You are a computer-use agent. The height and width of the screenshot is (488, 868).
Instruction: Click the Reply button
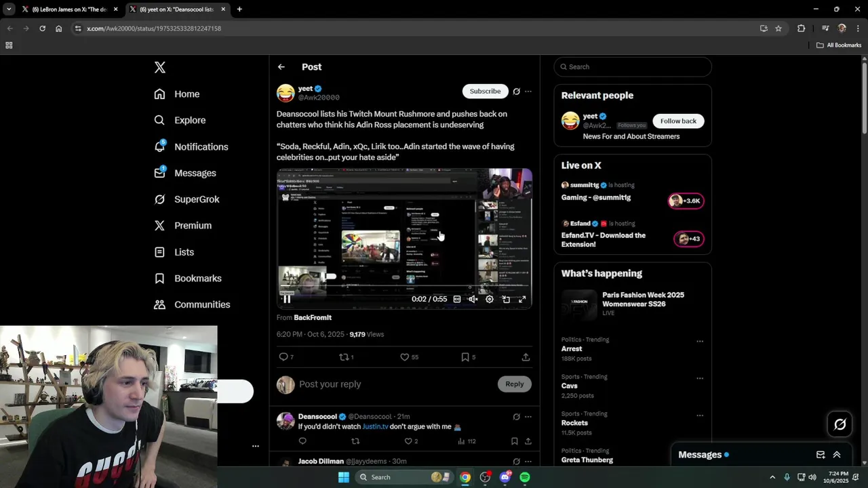coord(515,384)
